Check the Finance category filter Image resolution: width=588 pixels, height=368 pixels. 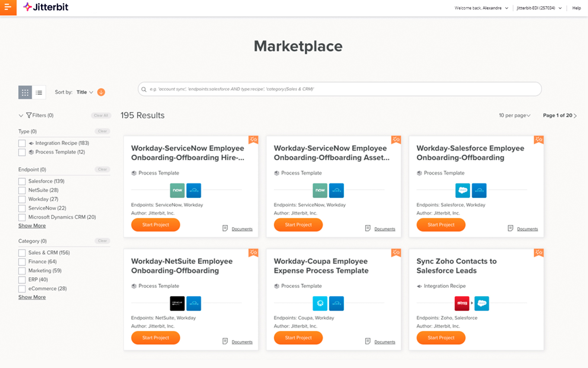(x=22, y=262)
